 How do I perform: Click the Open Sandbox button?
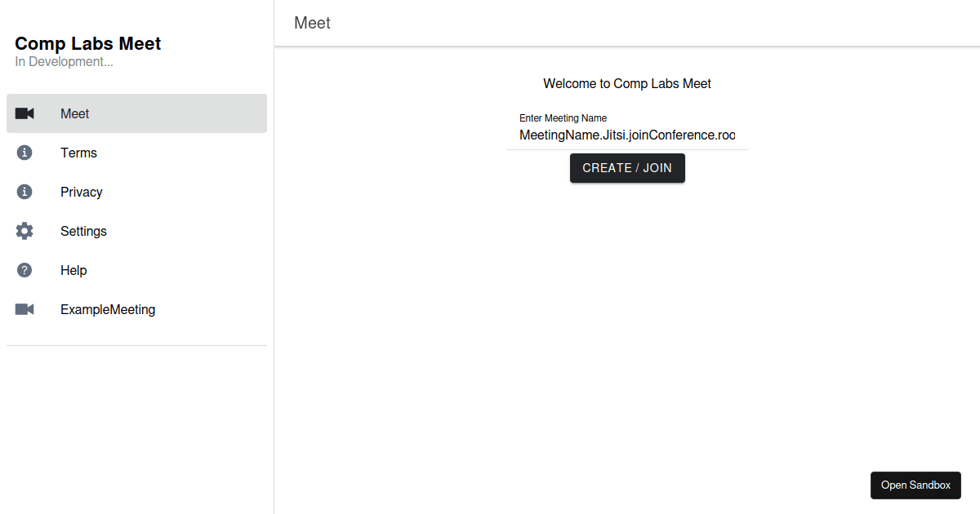915,485
